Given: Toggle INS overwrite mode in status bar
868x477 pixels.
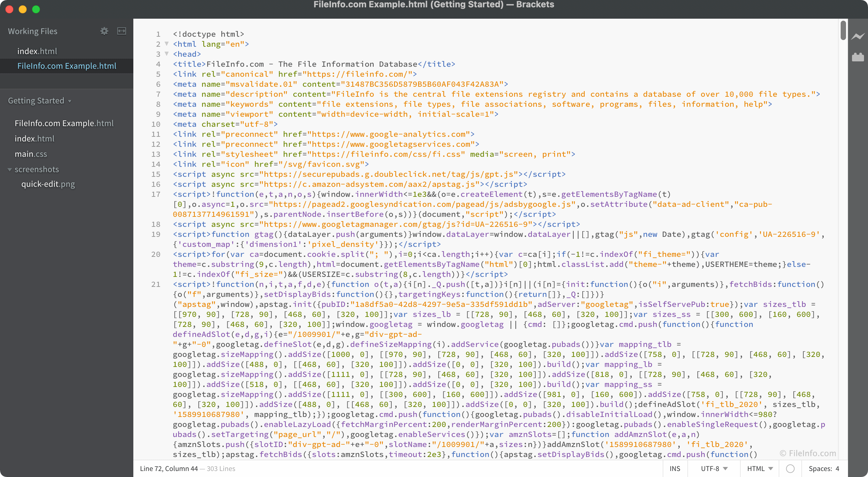Looking at the screenshot, I should [x=675, y=469].
